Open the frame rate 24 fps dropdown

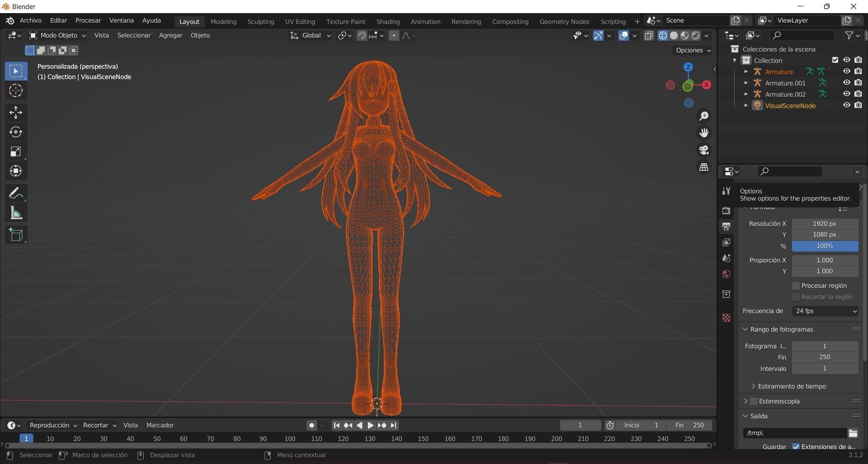coord(825,311)
